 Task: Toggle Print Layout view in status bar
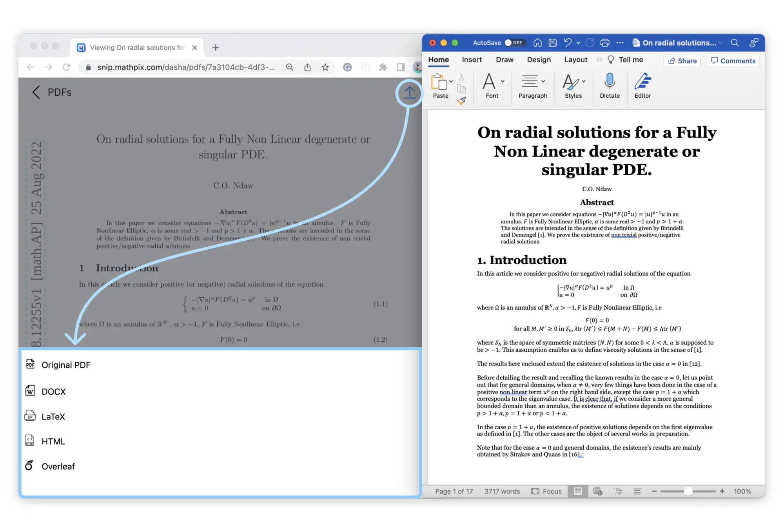coord(577,491)
